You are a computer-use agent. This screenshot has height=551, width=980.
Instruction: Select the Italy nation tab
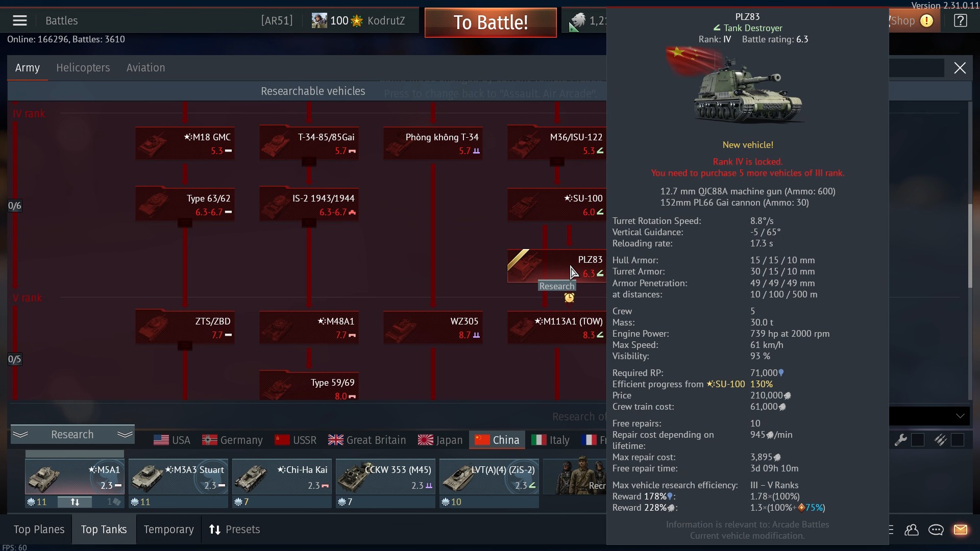click(550, 440)
